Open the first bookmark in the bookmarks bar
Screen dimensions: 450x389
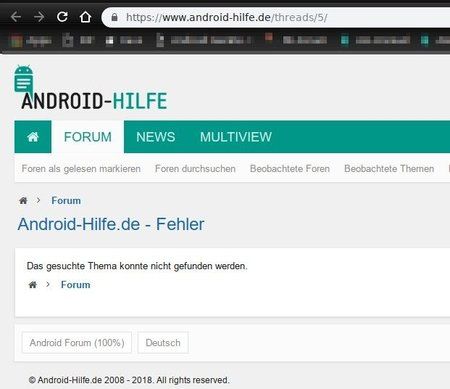[31, 41]
